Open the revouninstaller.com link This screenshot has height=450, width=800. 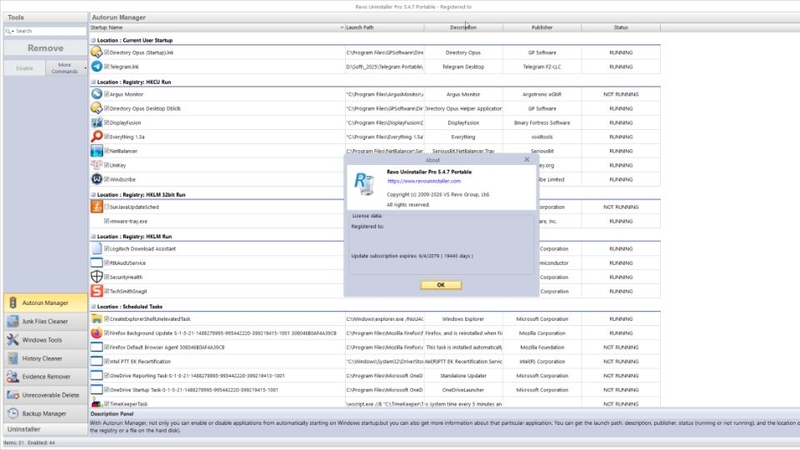click(x=423, y=181)
